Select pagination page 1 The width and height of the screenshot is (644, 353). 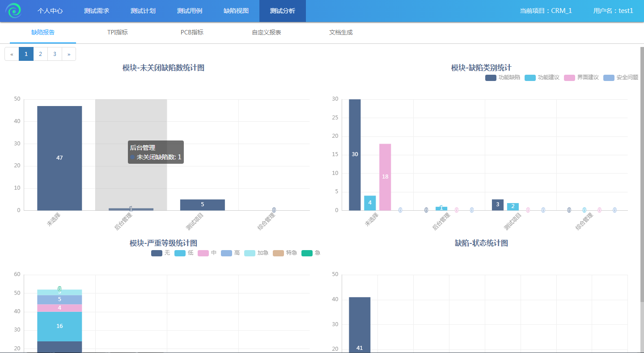(x=26, y=54)
